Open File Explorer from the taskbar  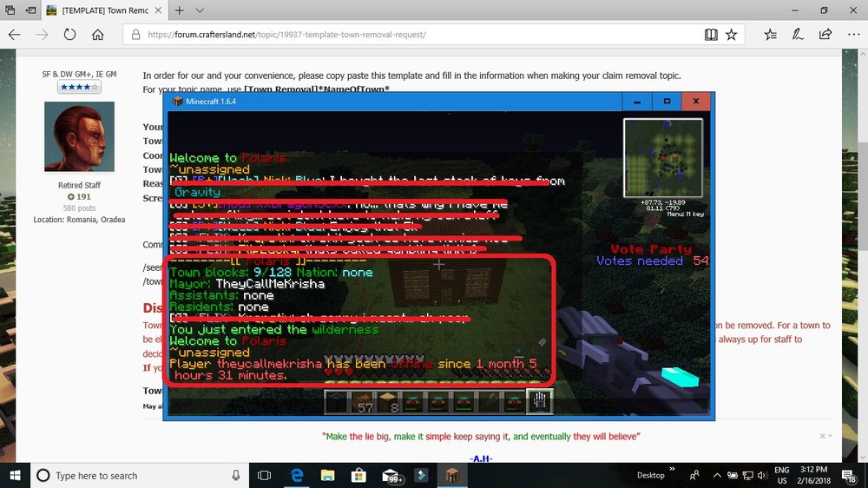pyautogui.click(x=326, y=475)
